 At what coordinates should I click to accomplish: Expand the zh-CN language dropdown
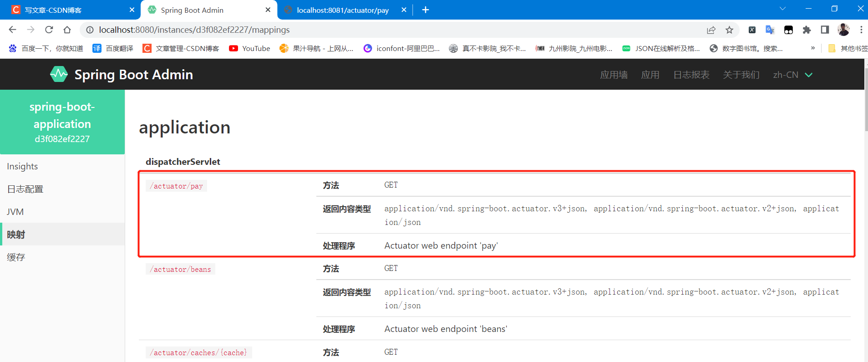pos(792,75)
